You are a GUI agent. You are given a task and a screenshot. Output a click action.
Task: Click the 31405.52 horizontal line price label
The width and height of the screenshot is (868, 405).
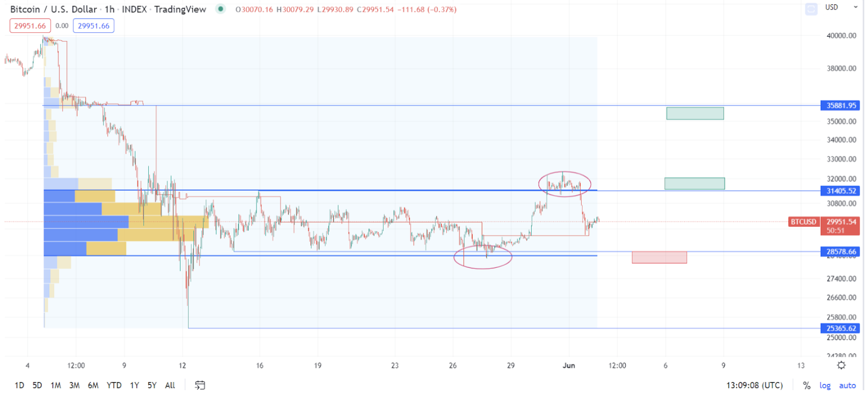pos(840,191)
